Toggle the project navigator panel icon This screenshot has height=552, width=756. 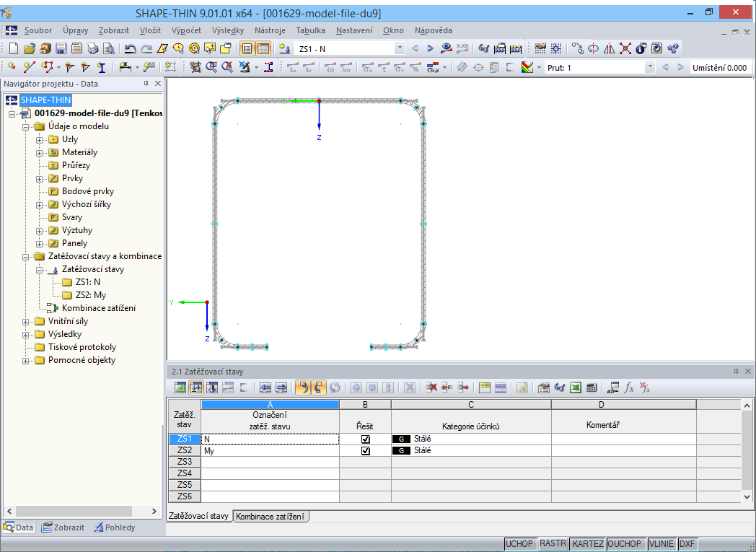tap(247, 48)
